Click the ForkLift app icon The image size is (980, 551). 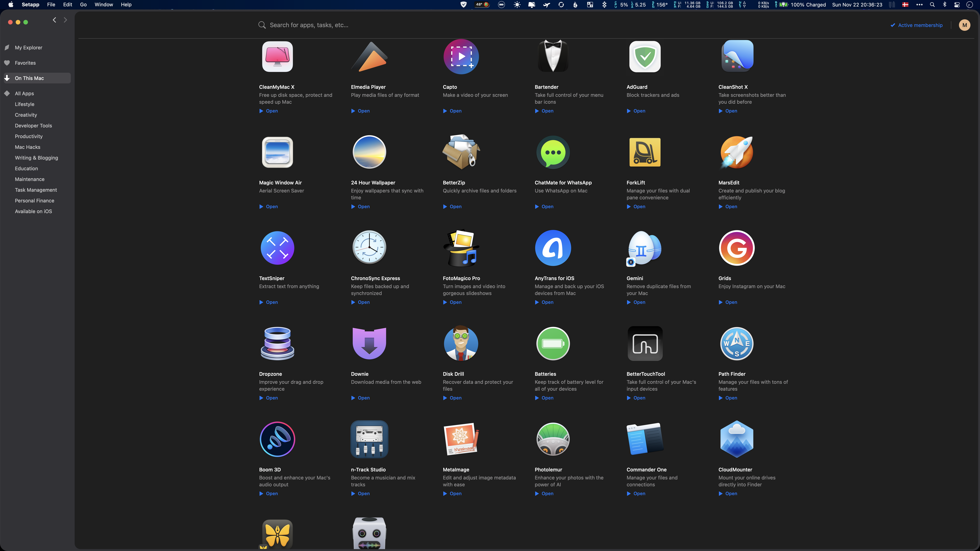click(645, 152)
